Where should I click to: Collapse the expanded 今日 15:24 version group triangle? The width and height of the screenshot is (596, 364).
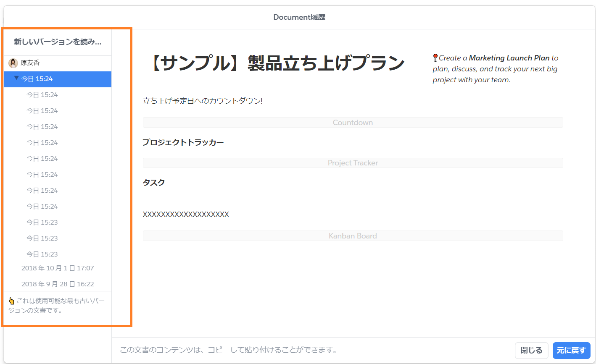pyautogui.click(x=16, y=78)
